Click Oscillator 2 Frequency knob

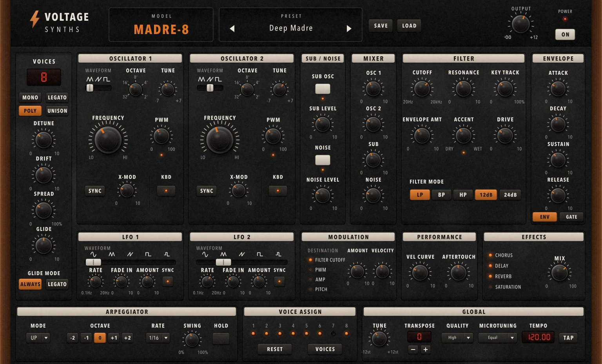pyautogui.click(x=220, y=140)
